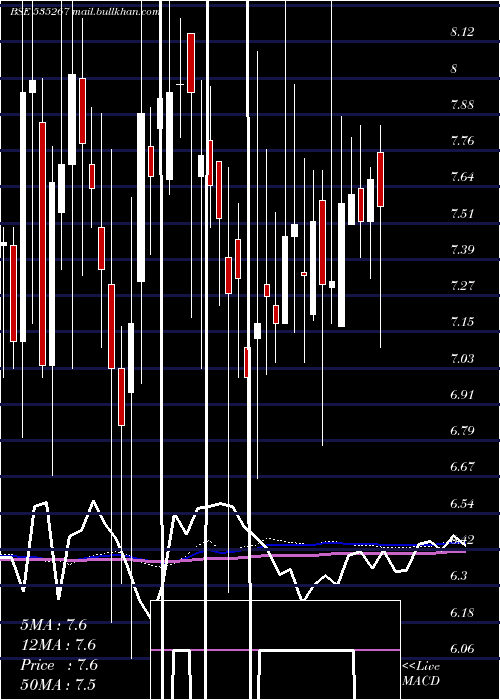Click the 7.51 axis value

tap(462, 213)
